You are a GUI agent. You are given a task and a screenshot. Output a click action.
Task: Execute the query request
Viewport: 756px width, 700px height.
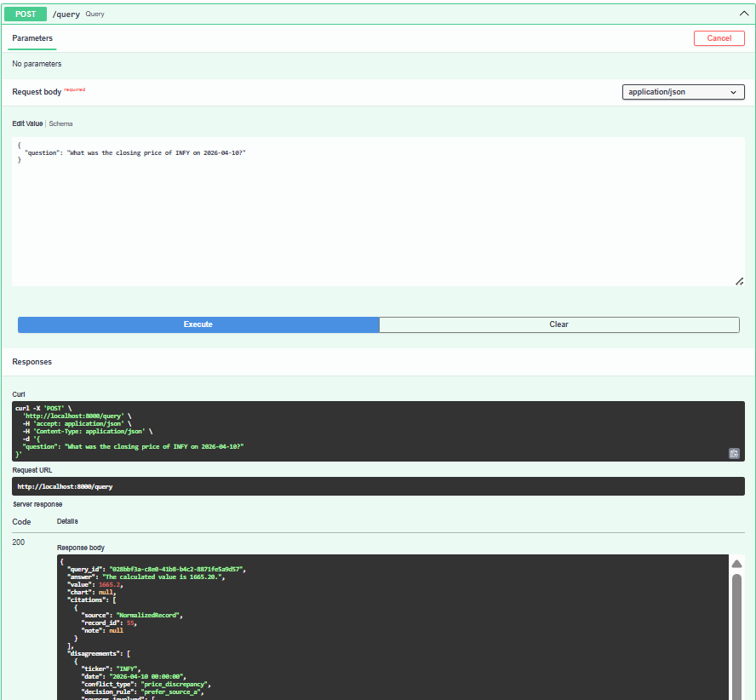(x=198, y=324)
